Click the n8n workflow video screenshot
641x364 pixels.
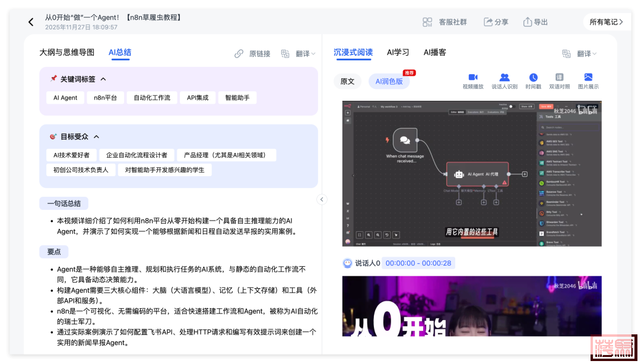(x=472, y=173)
